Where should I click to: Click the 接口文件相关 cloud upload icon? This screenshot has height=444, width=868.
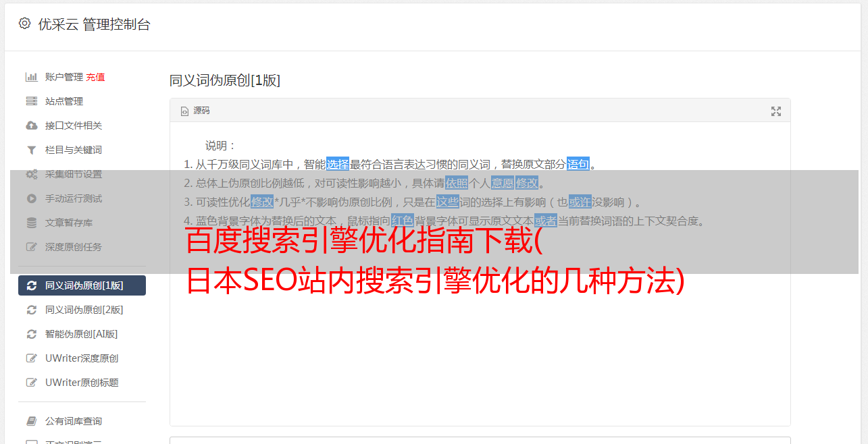[x=31, y=126]
